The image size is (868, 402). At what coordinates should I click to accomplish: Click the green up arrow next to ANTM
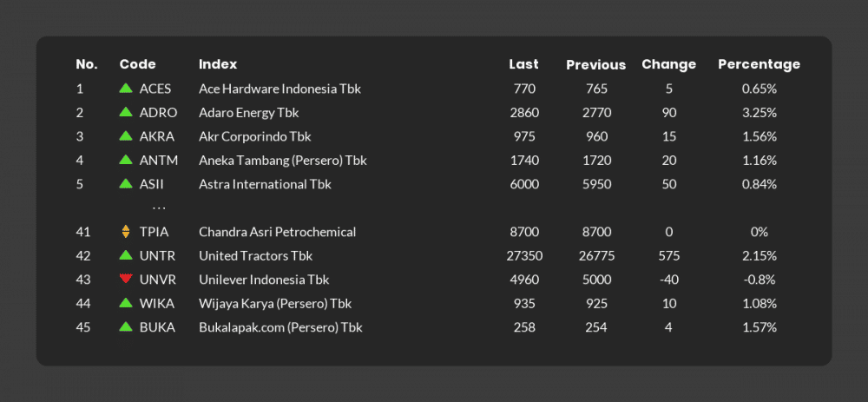pos(126,160)
